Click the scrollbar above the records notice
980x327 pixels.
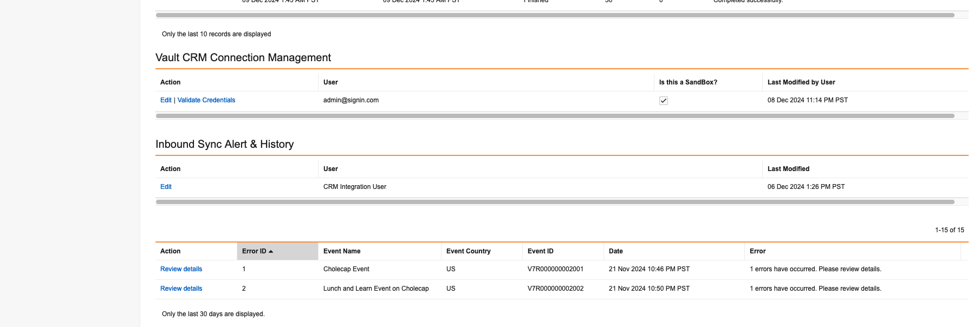pyautogui.click(x=555, y=15)
